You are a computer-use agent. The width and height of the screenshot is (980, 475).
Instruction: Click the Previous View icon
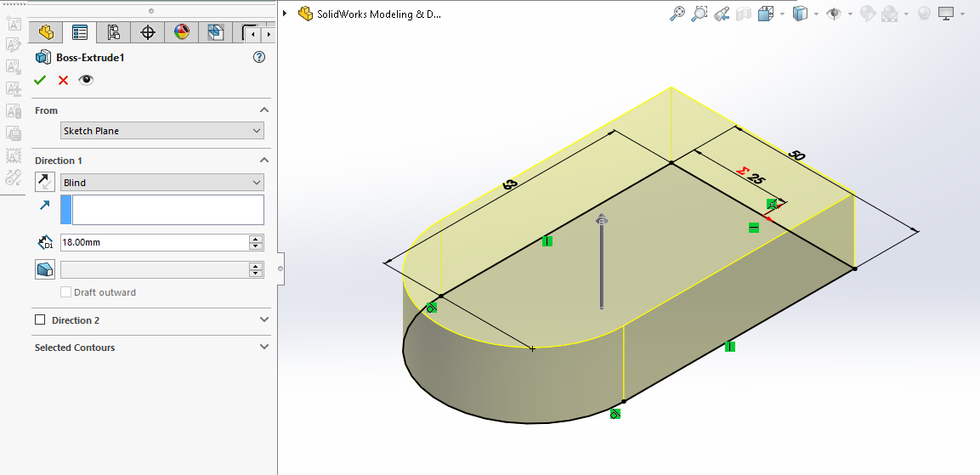click(722, 14)
